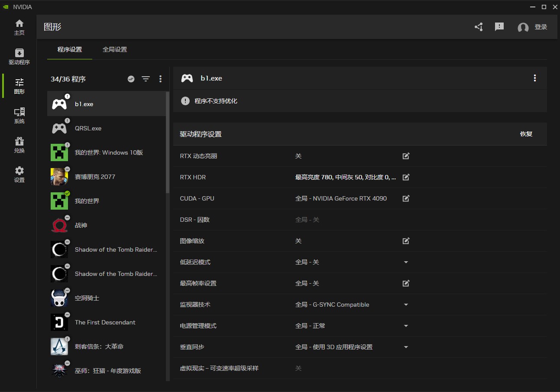Select b1.exe in program list
Screen dimensions: 560x392
pos(107,104)
